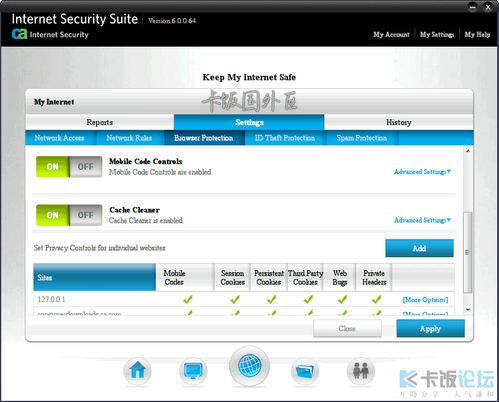This screenshot has height=402, width=499.
Task: Open My Help link
Action: point(477,34)
